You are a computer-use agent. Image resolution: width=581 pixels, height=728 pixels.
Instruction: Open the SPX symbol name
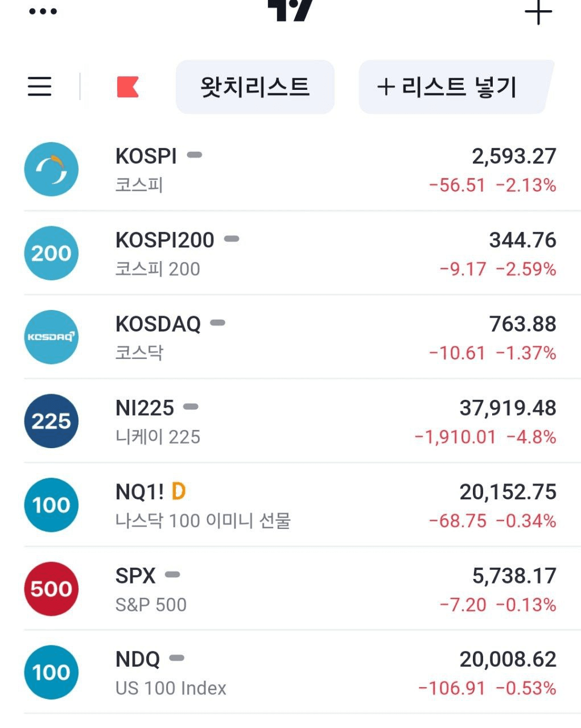(135, 576)
